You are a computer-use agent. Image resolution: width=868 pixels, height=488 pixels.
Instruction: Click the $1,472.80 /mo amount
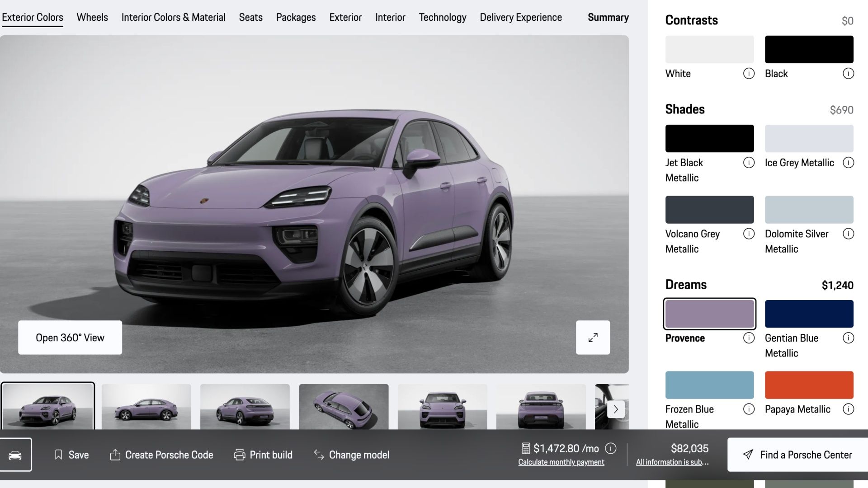(x=566, y=448)
